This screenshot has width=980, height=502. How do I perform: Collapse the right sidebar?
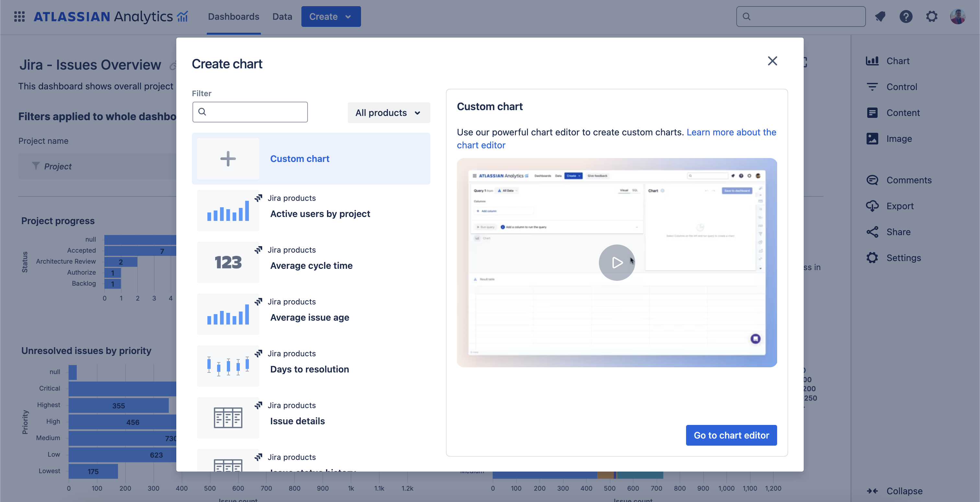pos(894,491)
